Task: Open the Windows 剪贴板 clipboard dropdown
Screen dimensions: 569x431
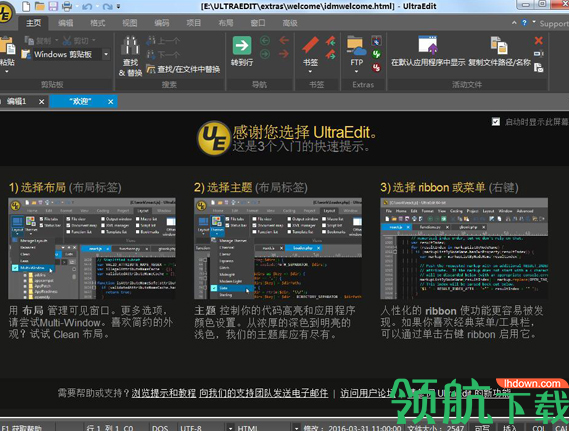Action: pyautogui.click(x=106, y=54)
